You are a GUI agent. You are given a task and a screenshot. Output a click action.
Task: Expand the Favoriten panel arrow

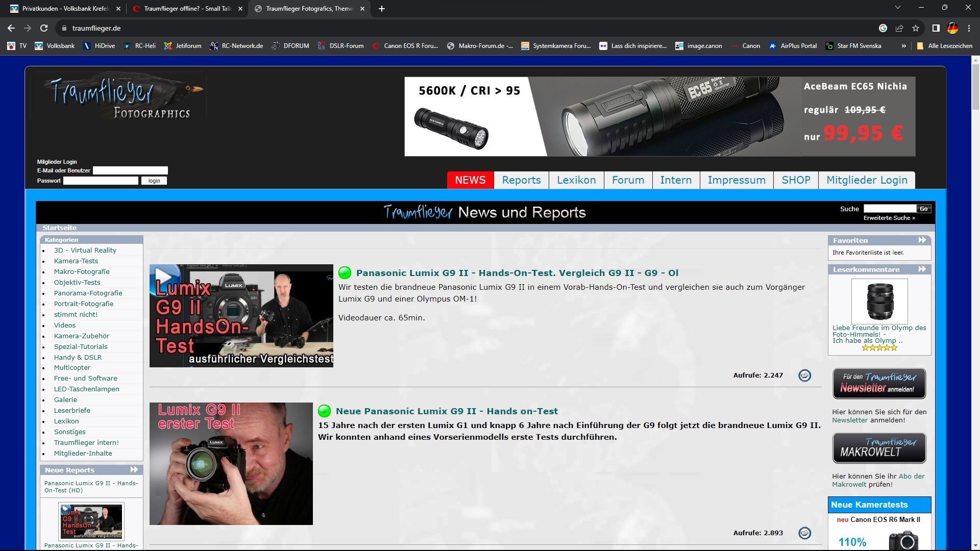(x=922, y=240)
